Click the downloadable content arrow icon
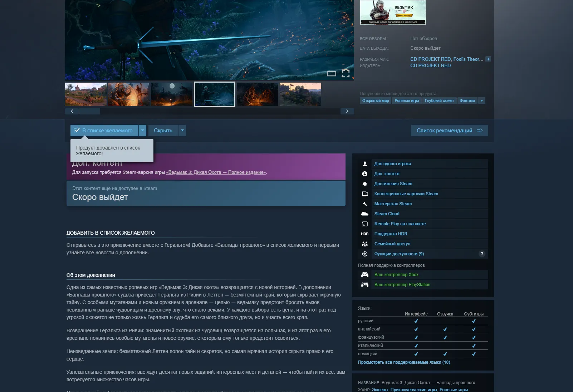The width and height of the screenshot is (573, 392). pyautogui.click(x=365, y=174)
